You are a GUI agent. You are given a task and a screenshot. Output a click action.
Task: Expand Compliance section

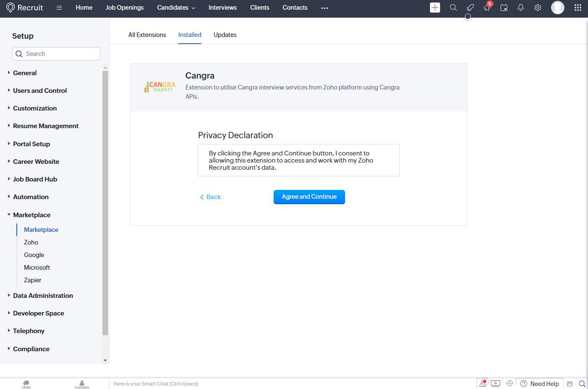pyautogui.click(x=31, y=349)
